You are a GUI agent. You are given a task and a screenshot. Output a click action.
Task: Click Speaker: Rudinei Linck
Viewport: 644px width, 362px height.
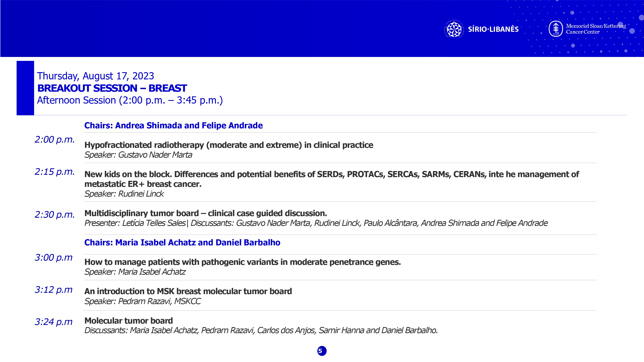point(124,194)
